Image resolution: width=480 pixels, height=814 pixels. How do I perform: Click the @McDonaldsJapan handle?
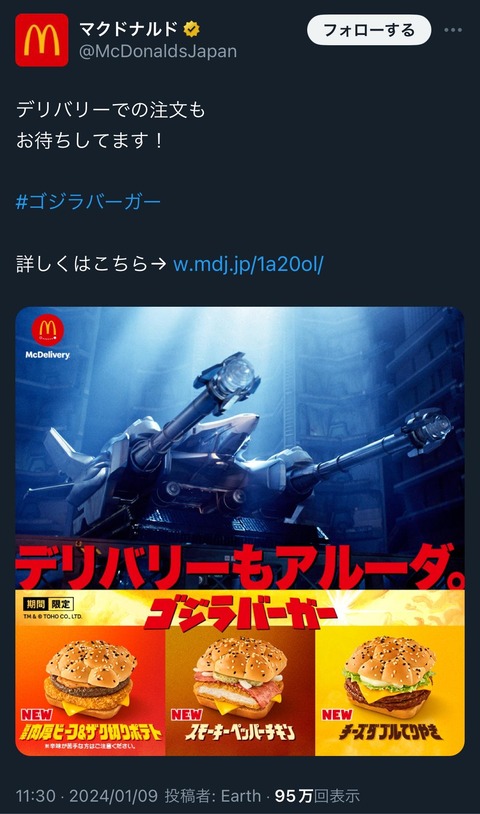click(x=158, y=51)
